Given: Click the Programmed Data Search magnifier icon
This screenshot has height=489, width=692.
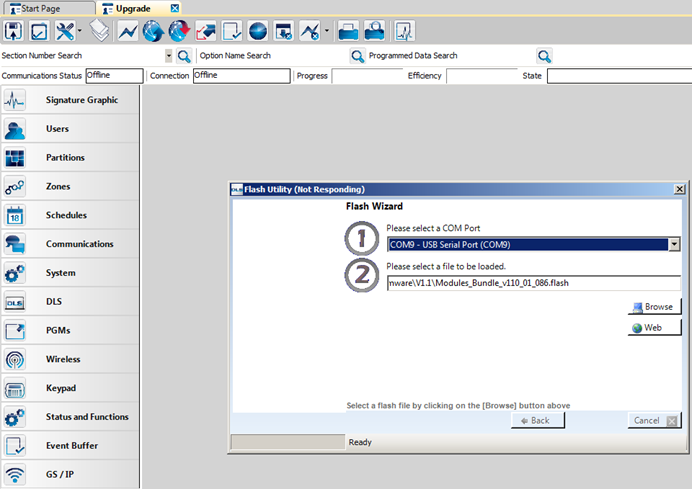Looking at the screenshot, I should coord(544,56).
